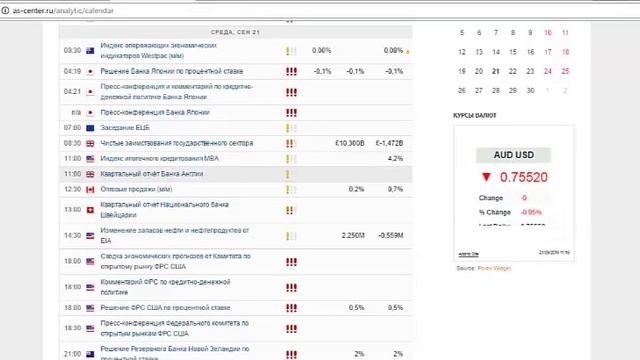Click Japan flag on the 04:19 row

[90, 71]
